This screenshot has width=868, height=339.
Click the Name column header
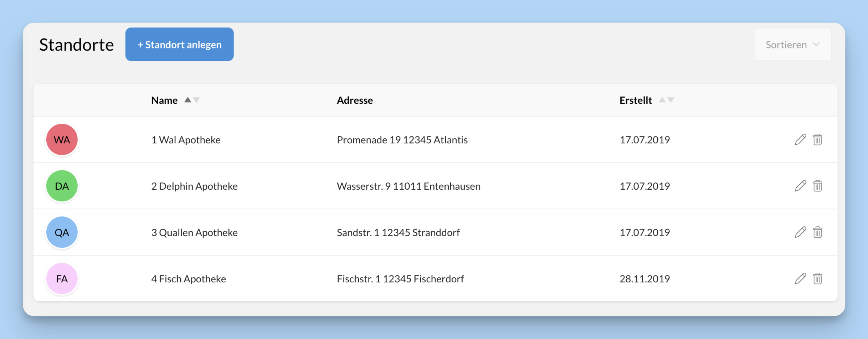pos(164,100)
